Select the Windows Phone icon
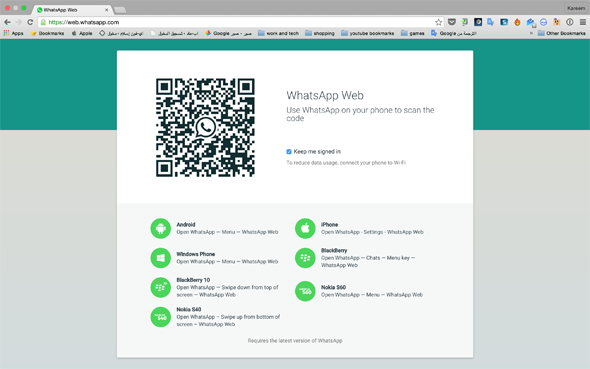 tap(161, 258)
